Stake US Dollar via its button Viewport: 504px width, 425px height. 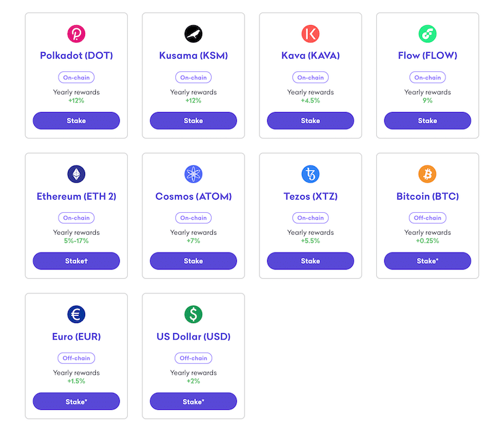tap(193, 401)
